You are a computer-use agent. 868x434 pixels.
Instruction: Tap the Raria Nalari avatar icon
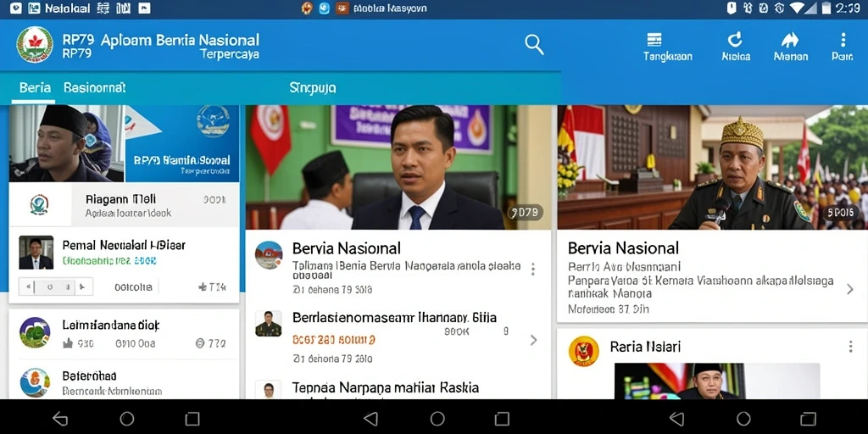click(x=584, y=351)
